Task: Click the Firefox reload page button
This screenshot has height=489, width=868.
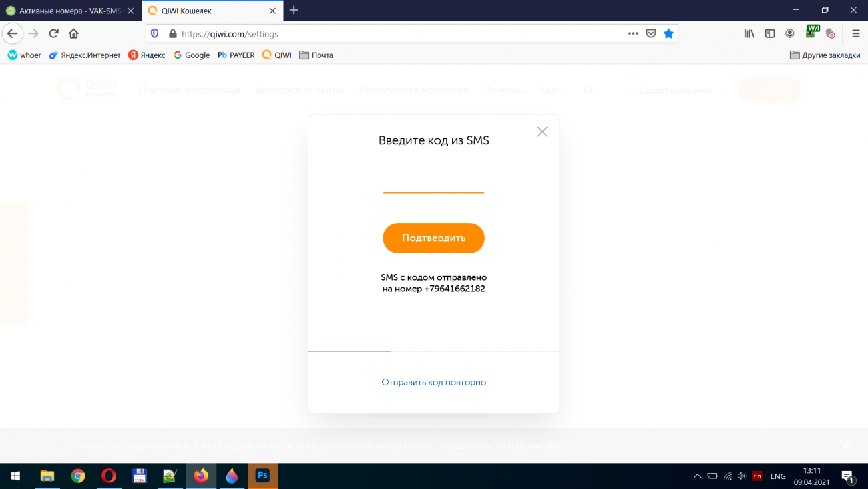Action: [53, 33]
